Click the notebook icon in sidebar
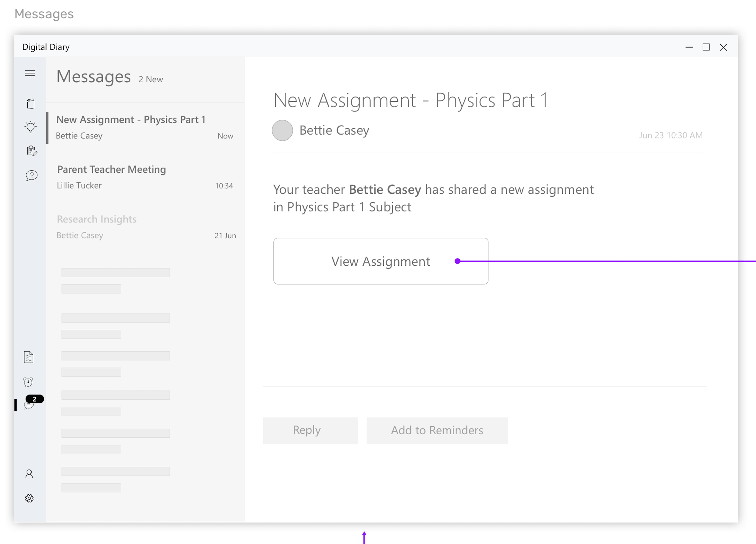 click(x=30, y=104)
